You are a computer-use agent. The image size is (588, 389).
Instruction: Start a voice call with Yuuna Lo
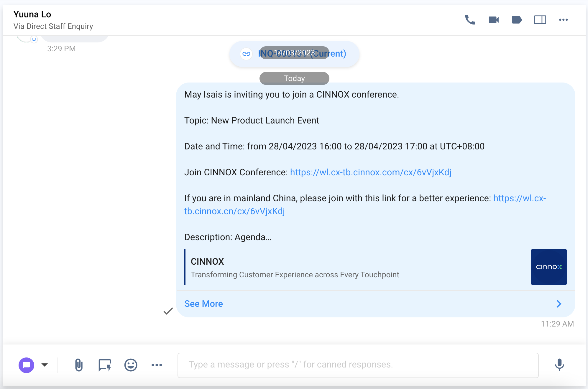coord(470,20)
